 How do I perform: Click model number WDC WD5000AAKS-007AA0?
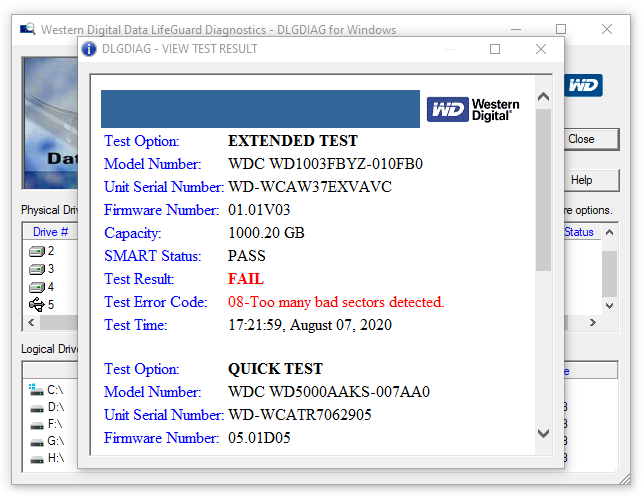pyautogui.click(x=329, y=392)
